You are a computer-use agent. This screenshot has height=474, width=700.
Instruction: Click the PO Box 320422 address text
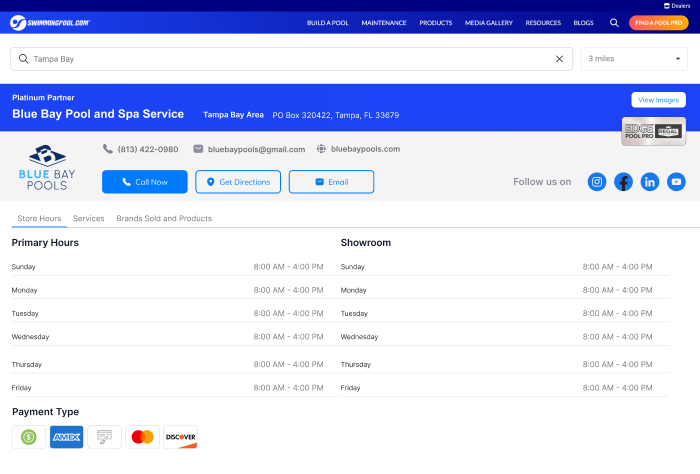tap(336, 115)
